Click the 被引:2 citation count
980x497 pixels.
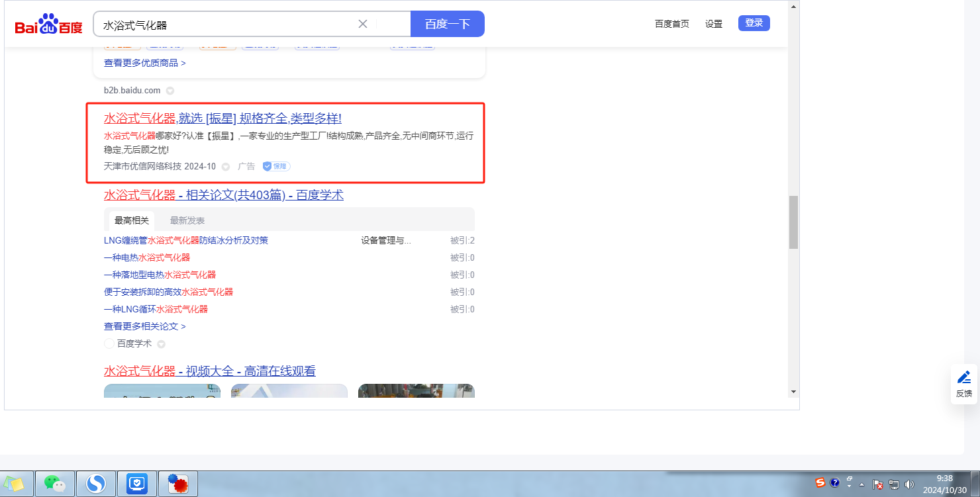[462, 240]
